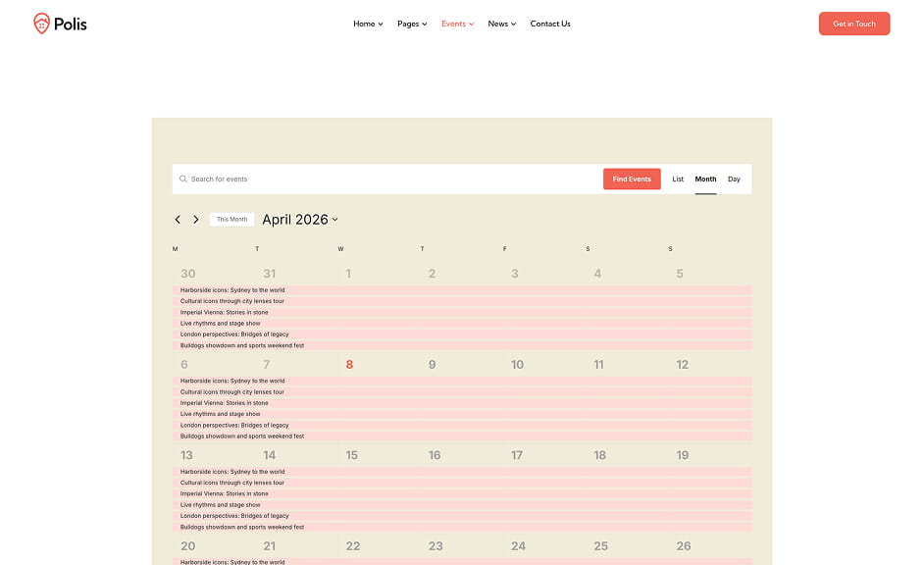This screenshot has height=565, width=924.
Task: Select day 25 in calendar
Action: point(600,545)
